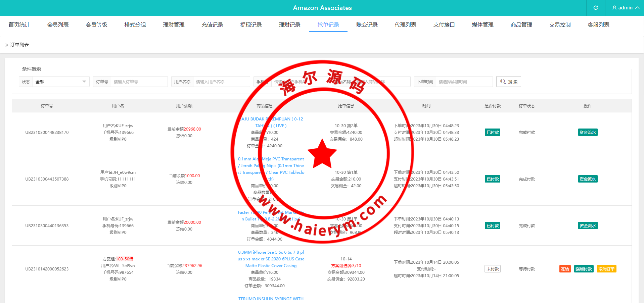The height and width of the screenshot is (303, 644).
Task: Click the yellow 取消订单 button
Action: (x=606, y=269)
